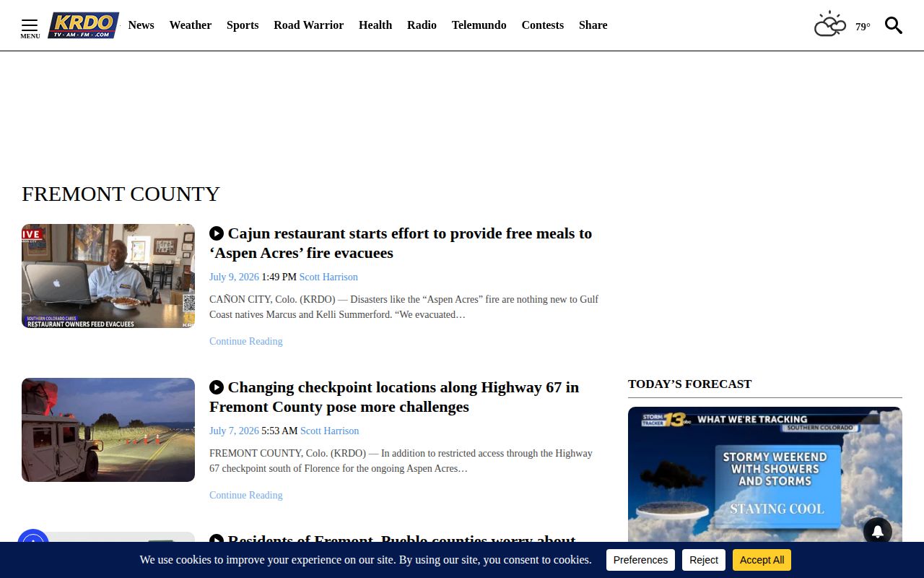Reject cookies with the Reject button

pos(704,560)
